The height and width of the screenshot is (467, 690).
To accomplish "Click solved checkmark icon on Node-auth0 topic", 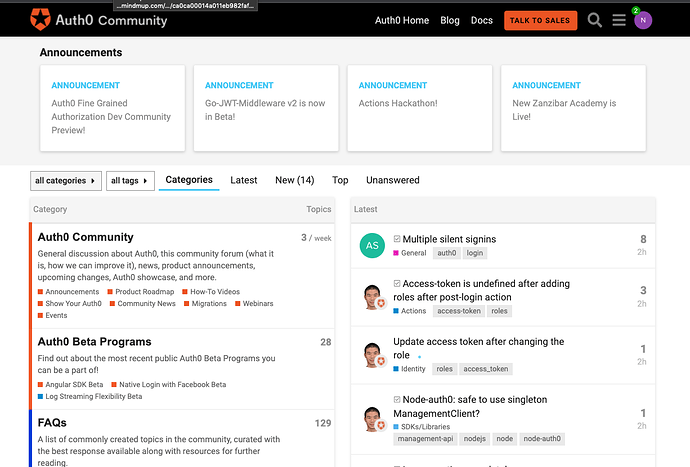I will [397, 400].
